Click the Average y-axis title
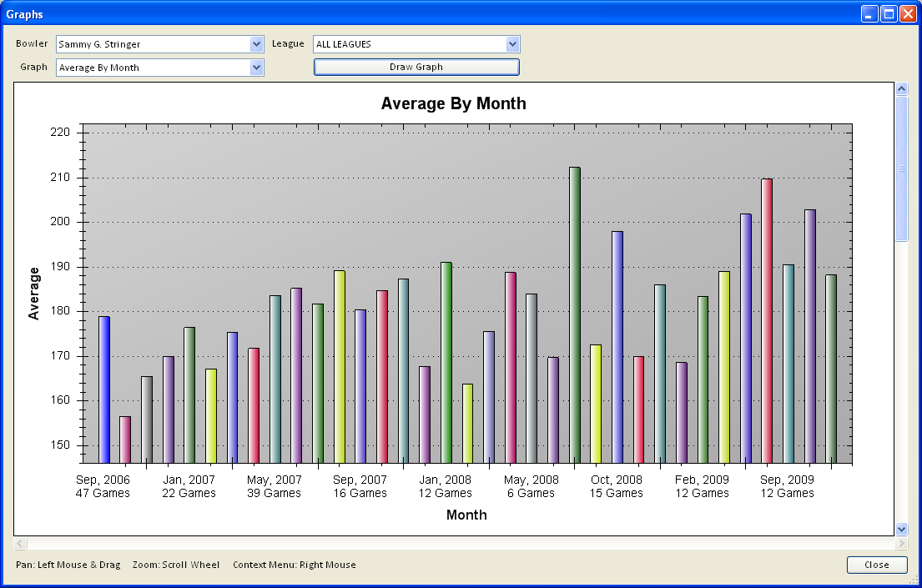 (34, 293)
